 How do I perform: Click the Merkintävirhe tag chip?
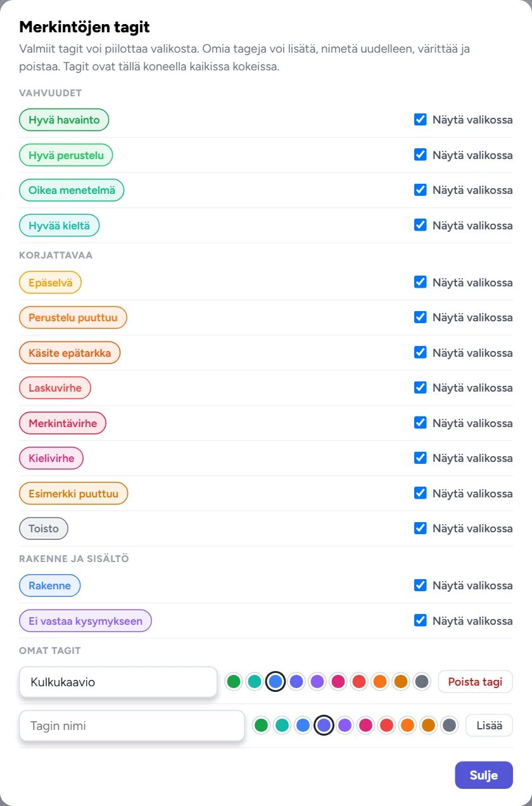click(x=63, y=423)
